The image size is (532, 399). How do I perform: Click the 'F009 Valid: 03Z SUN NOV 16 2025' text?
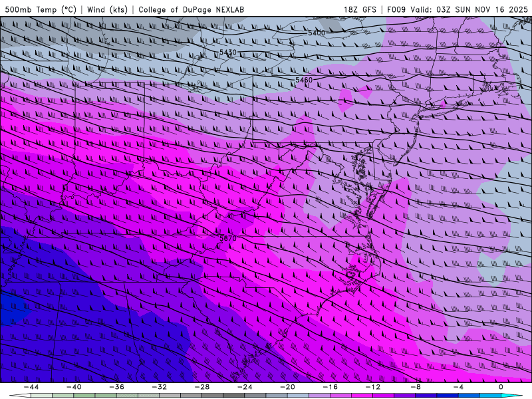click(x=458, y=9)
